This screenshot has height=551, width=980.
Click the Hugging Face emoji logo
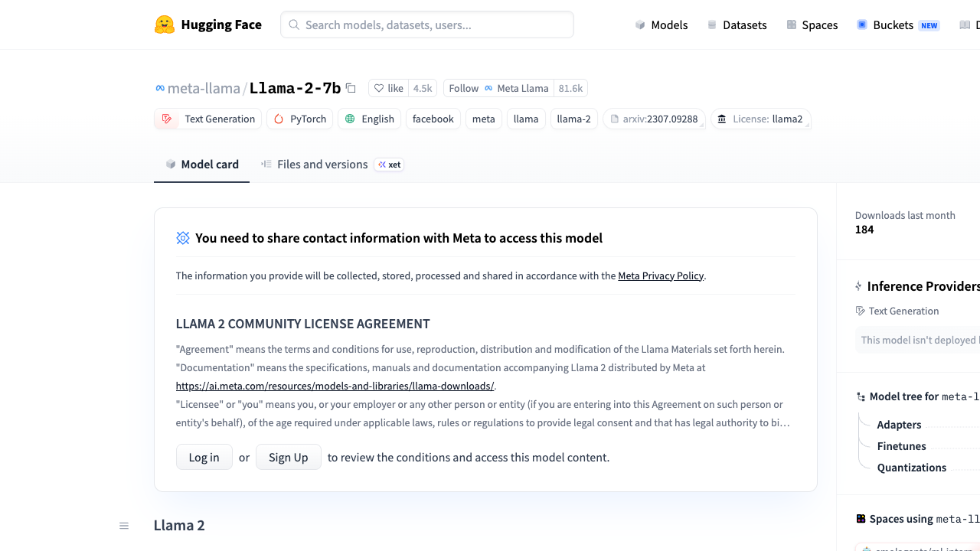click(165, 24)
